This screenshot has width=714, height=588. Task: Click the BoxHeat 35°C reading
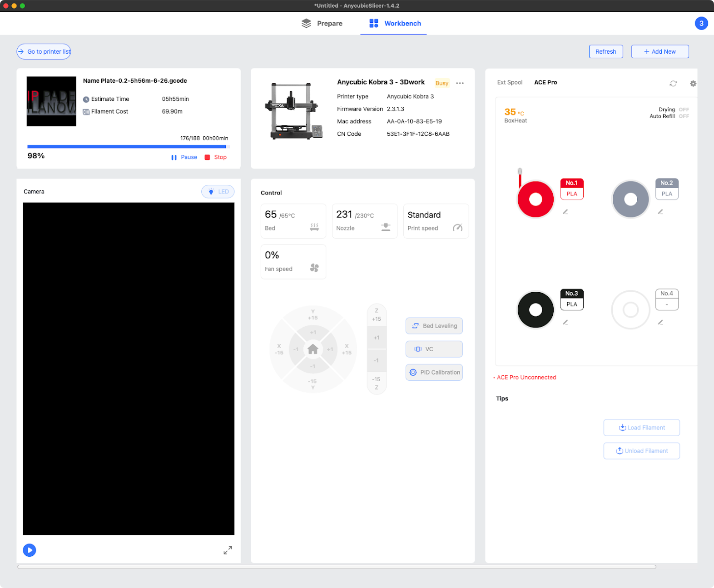click(x=516, y=115)
